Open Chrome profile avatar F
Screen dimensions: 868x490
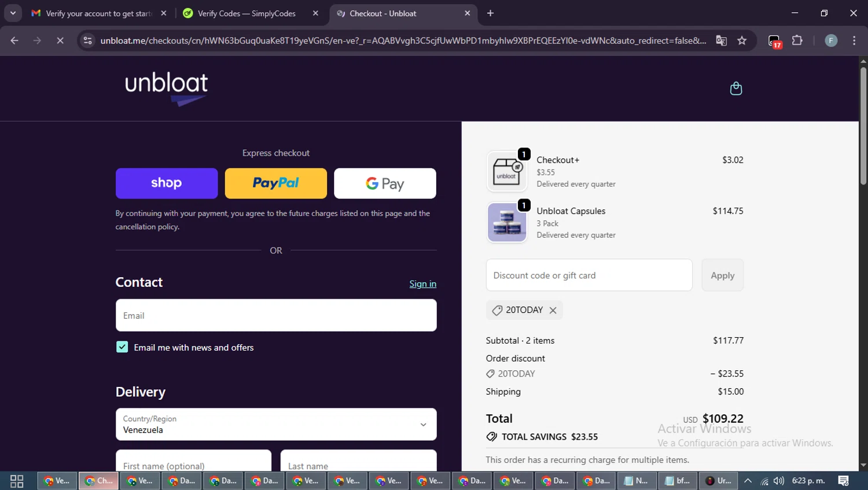click(x=831, y=40)
